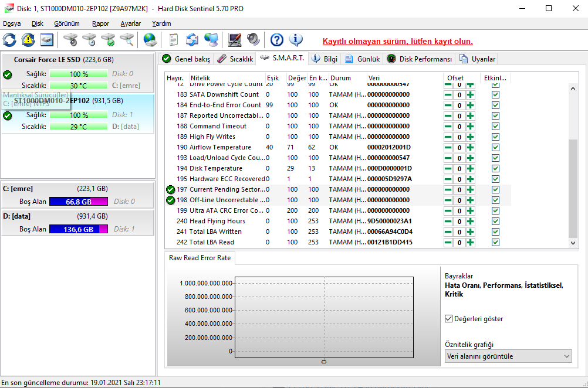
Task: Click the minus offset button for Ultra ATA CRC Error
Action: click(x=448, y=211)
